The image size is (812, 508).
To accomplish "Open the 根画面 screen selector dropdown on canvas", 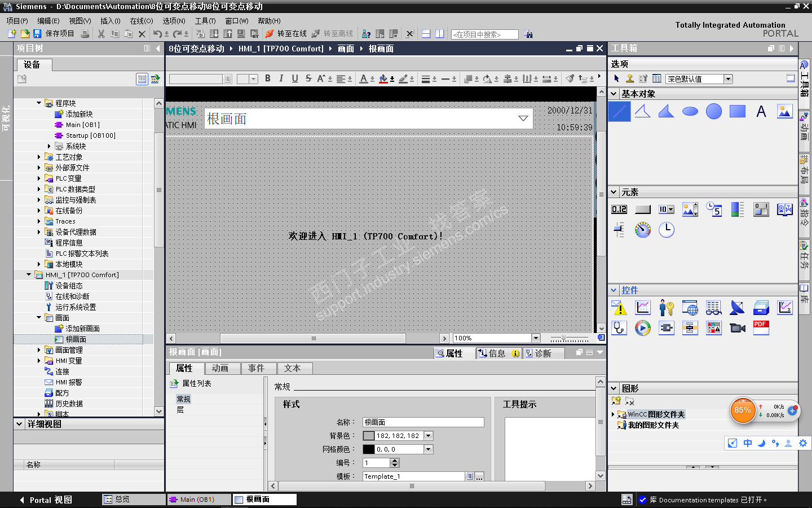I will 523,119.
